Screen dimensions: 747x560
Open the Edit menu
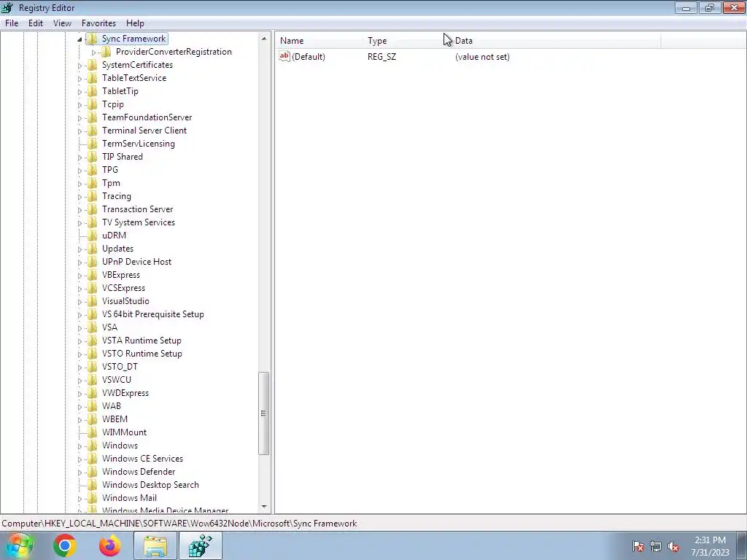[x=36, y=23]
